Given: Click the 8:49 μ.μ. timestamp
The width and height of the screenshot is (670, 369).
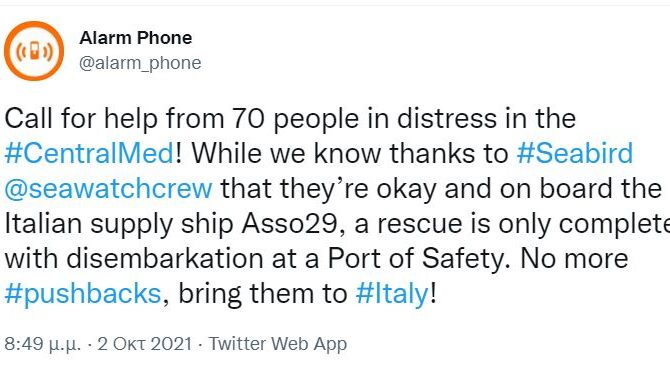Looking at the screenshot, I should [42, 343].
